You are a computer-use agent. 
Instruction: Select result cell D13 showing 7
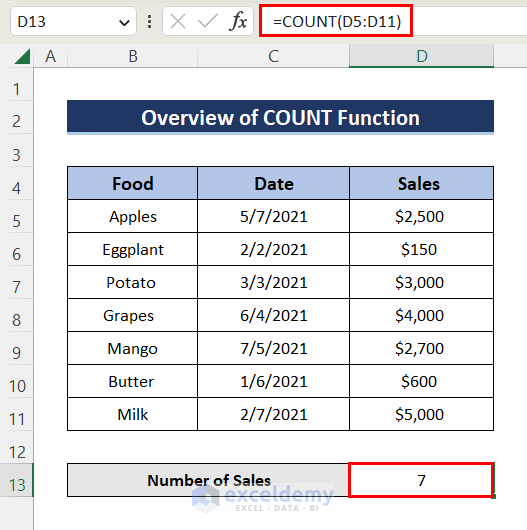(x=421, y=480)
